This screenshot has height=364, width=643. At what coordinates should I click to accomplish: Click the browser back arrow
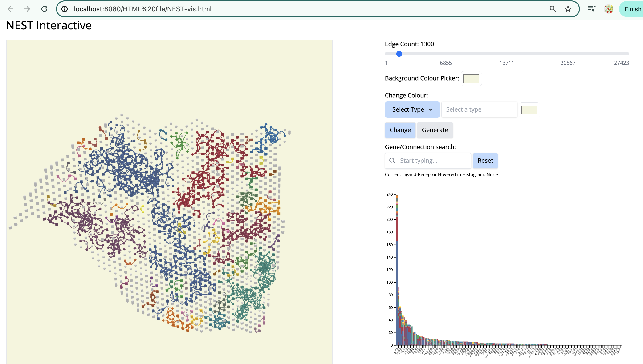point(10,9)
